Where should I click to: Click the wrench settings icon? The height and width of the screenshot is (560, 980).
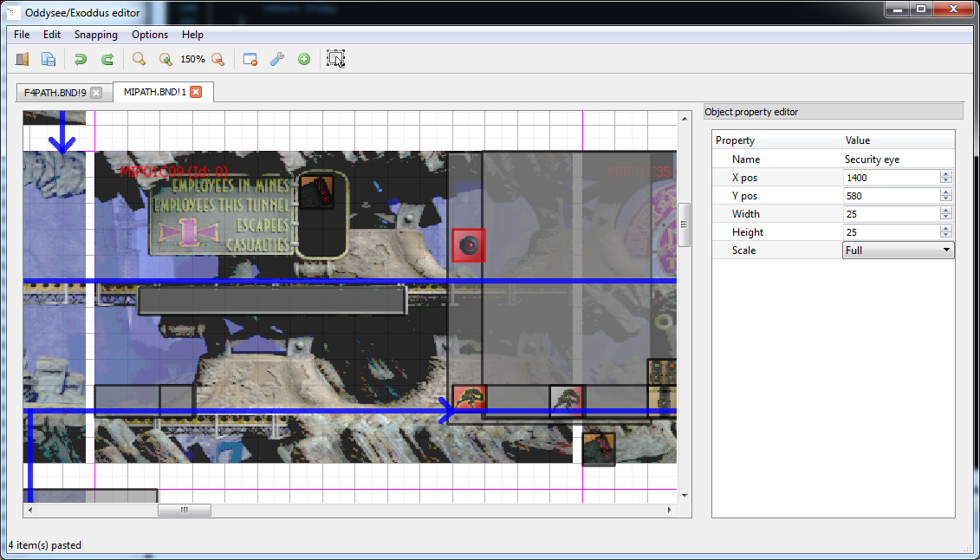(277, 59)
